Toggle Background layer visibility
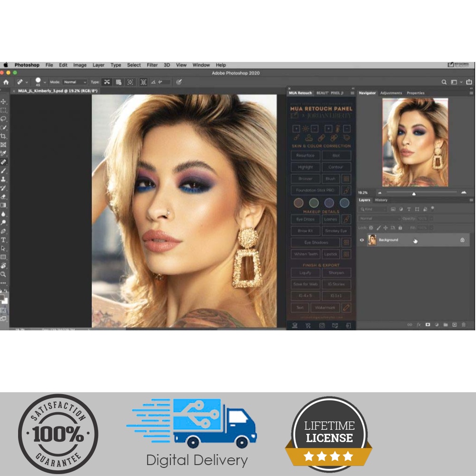 pyautogui.click(x=362, y=239)
